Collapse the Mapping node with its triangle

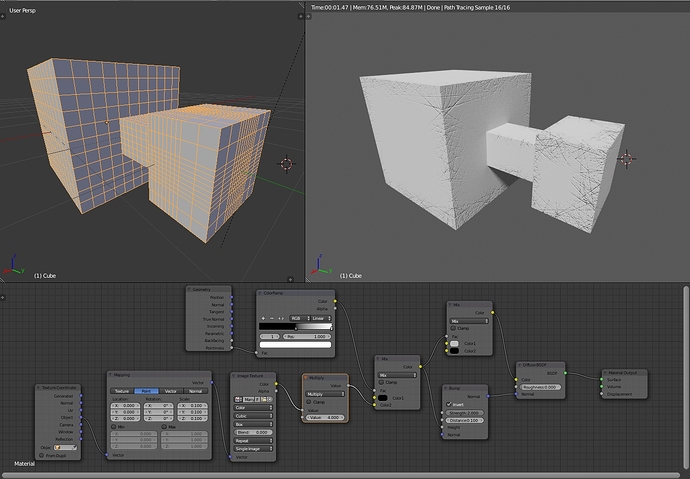click(111, 375)
